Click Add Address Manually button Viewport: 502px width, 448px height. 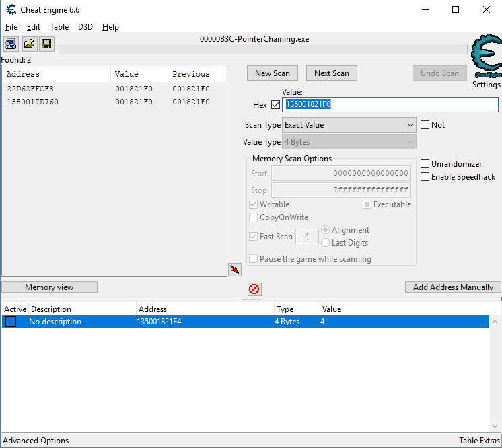pyautogui.click(x=453, y=287)
